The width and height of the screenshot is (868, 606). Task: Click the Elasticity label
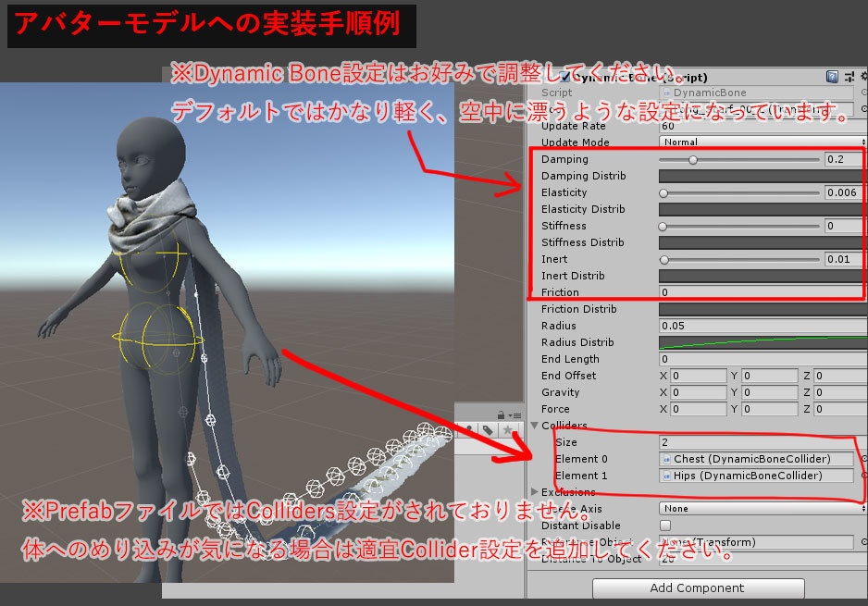click(x=564, y=192)
